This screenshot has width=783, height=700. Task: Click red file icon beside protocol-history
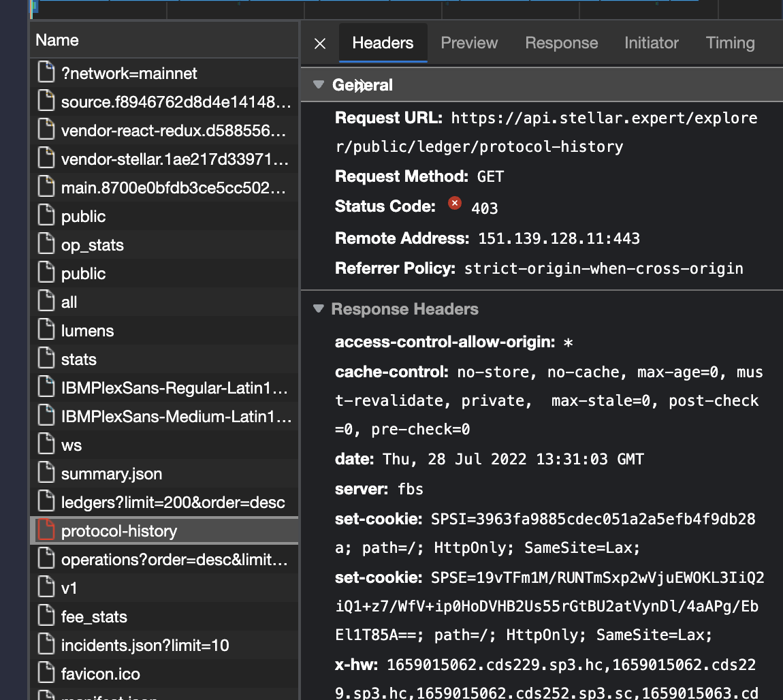coord(46,530)
